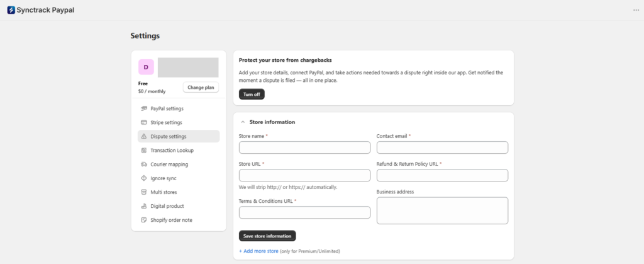Click the Synctrack Paypal logo icon
Image resolution: width=644 pixels, height=264 pixels.
tap(11, 10)
